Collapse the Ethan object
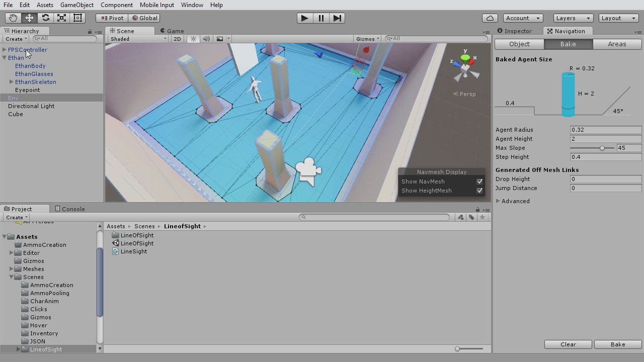The image size is (644, 362). point(5,58)
